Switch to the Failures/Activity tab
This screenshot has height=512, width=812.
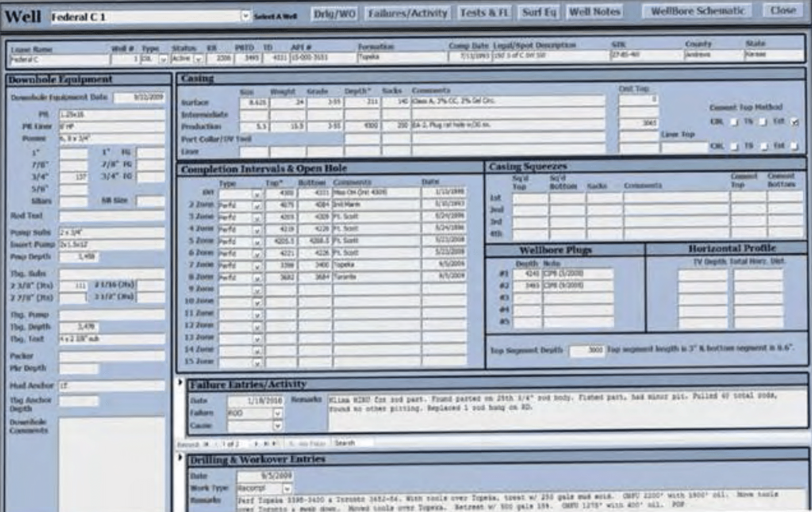pyautogui.click(x=408, y=13)
